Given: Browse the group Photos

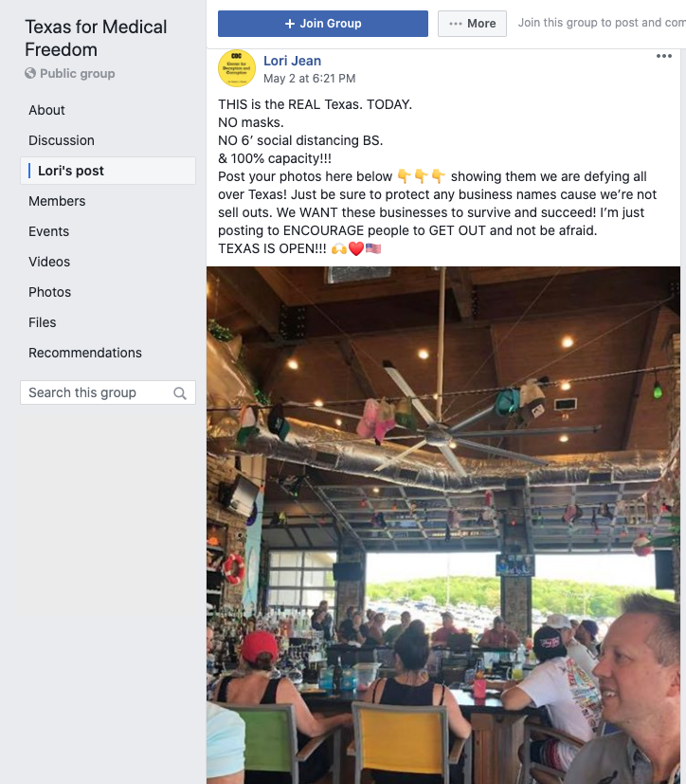Looking at the screenshot, I should (49, 292).
